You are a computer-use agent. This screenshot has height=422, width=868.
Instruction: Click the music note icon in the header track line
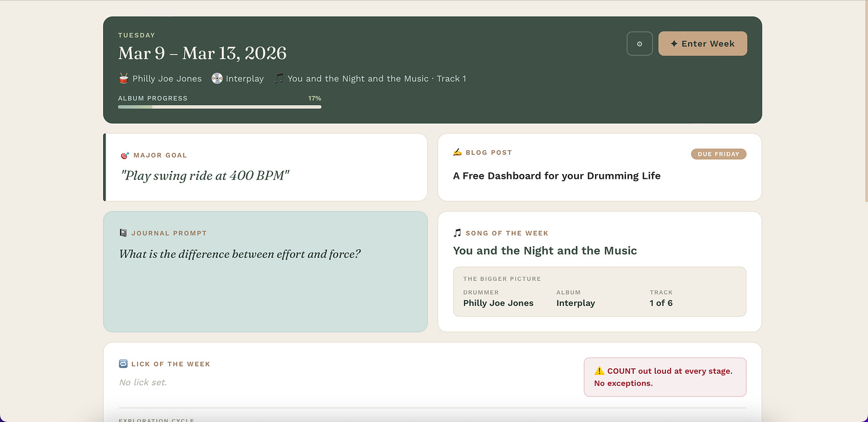coord(279,78)
